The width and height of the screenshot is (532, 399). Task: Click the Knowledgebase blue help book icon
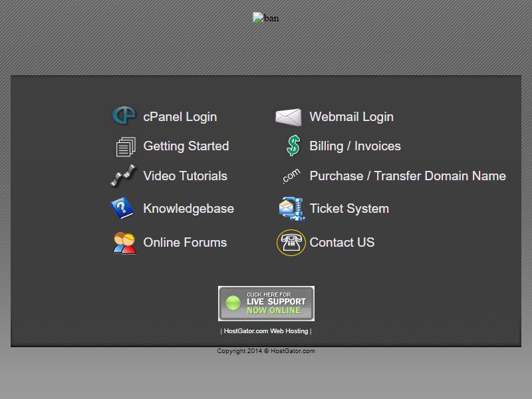[x=122, y=208]
